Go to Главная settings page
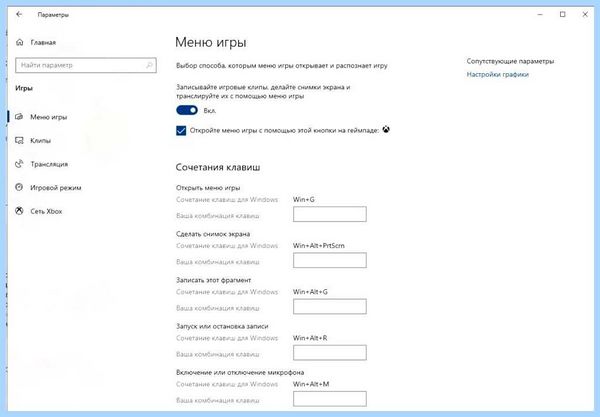The width and height of the screenshot is (600, 417). click(43, 42)
